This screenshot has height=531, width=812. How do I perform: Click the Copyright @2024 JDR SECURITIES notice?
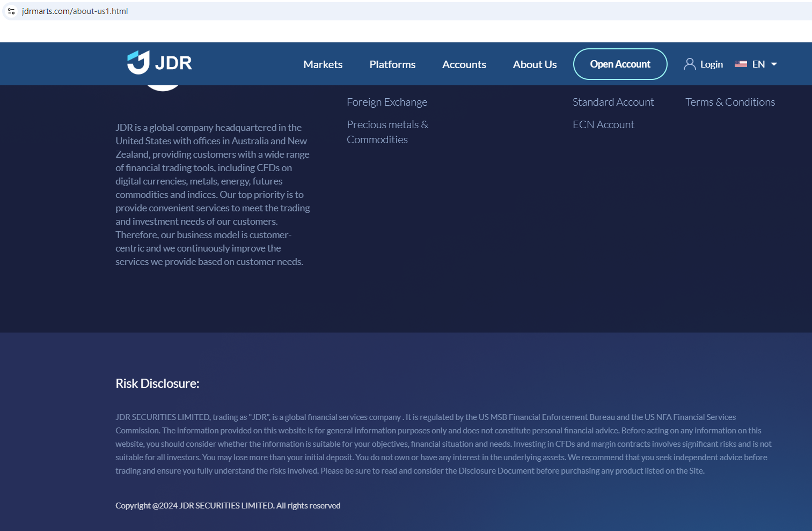(228, 506)
